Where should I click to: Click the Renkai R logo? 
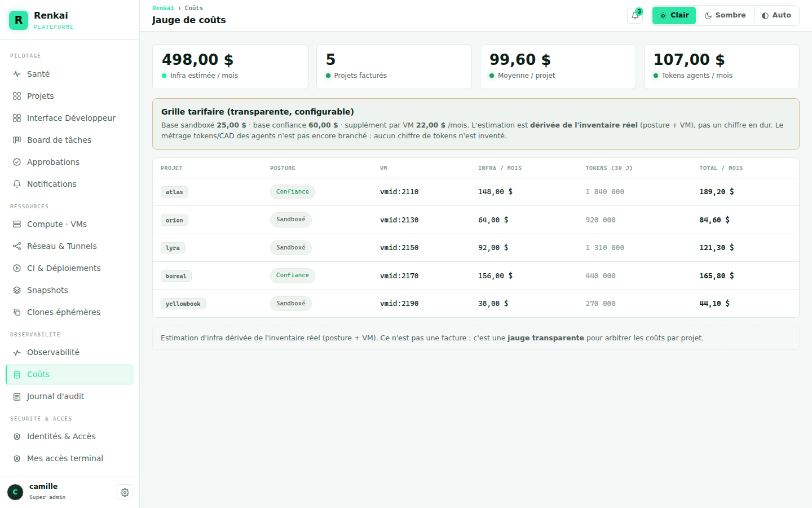coord(19,20)
